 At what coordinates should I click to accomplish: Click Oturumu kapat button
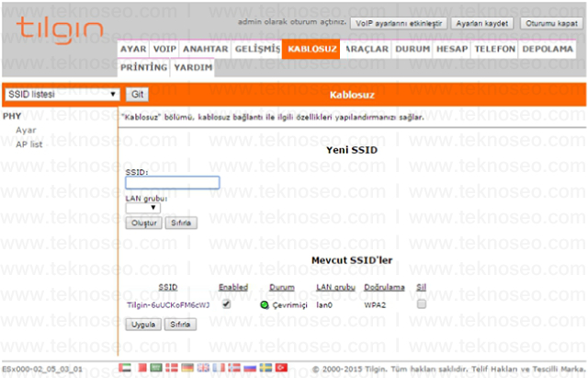click(551, 23)
